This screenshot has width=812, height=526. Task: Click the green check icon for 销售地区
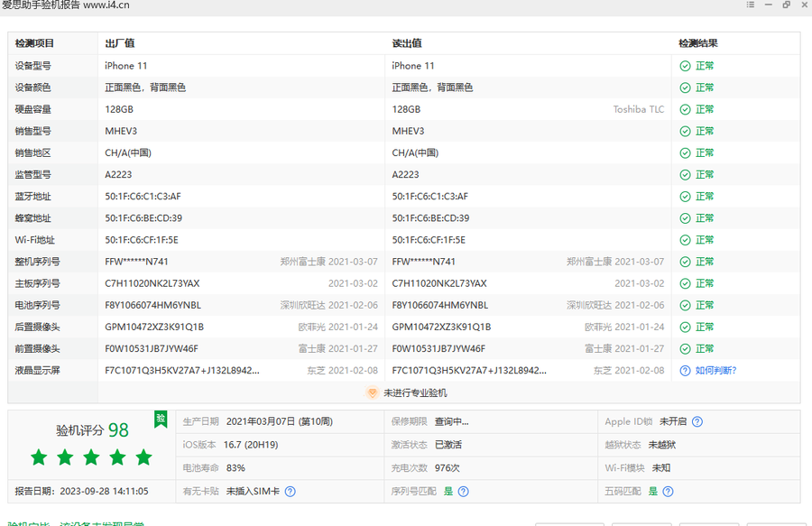click(x=685, y=153)
